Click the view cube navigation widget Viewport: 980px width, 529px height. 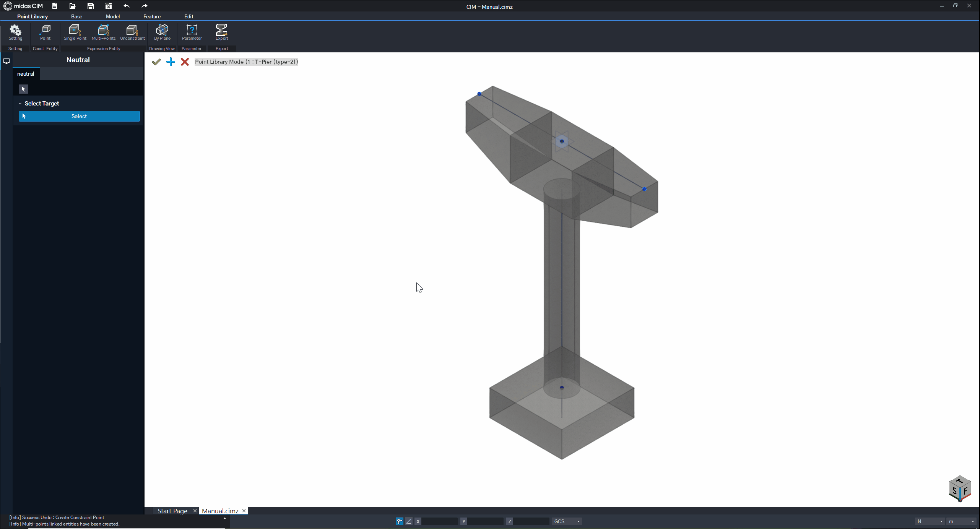pyautogui.click(x=960, y=489)
